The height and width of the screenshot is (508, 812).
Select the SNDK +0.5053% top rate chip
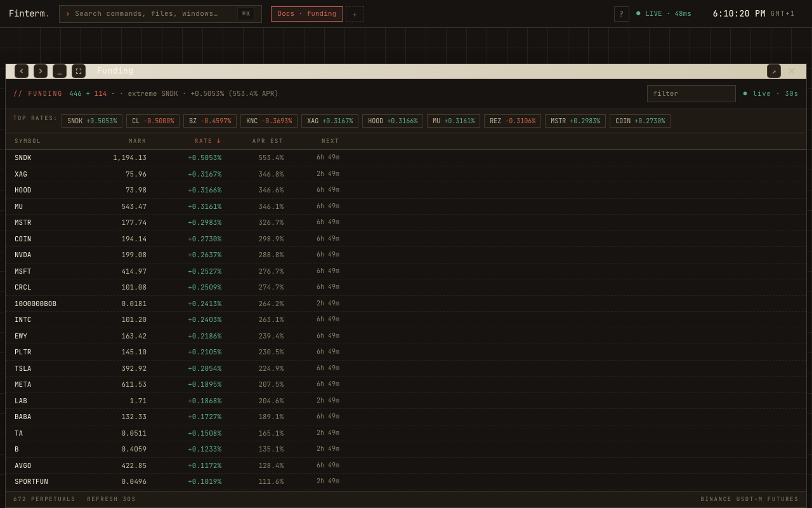pyautogui.click(x=92, y=121)
